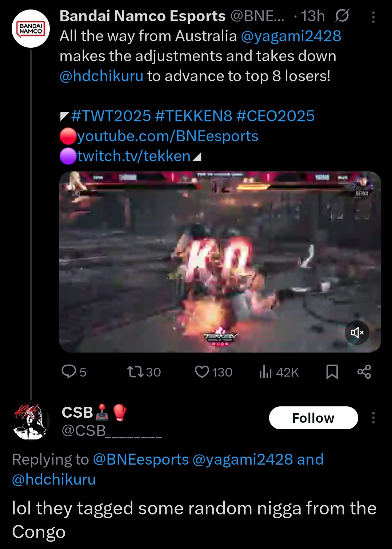The image size is (392, 549).
Task: Open the youtube.com/BNEesports link
Action: coord(168,136)
